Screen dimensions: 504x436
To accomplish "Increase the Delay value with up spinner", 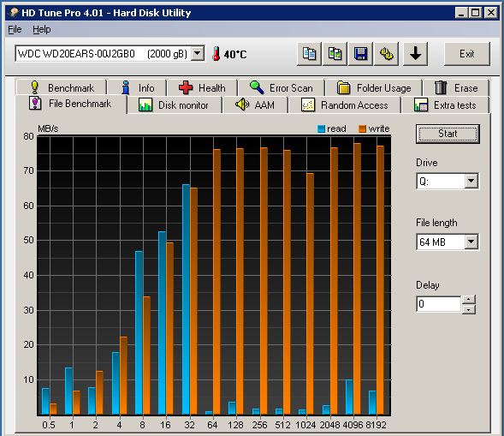I will click(x=469, y=300).
